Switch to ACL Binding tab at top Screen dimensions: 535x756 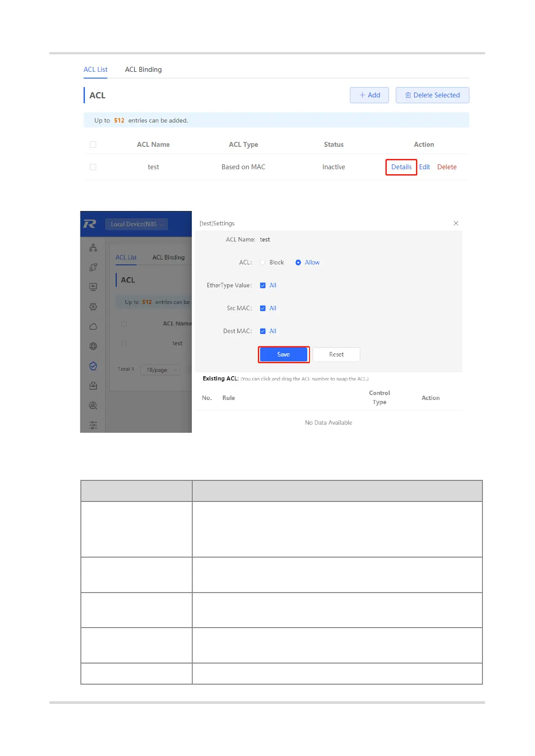[143, 70]
